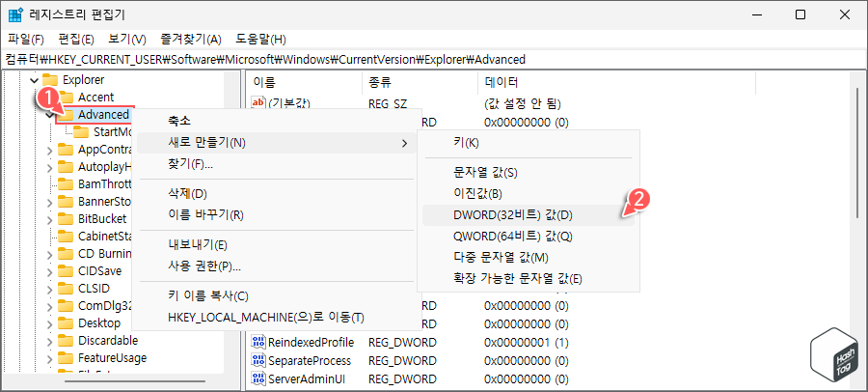Create a new 다중 문자열 값(M)
The image size is (868, 392).
coord(529,257)
